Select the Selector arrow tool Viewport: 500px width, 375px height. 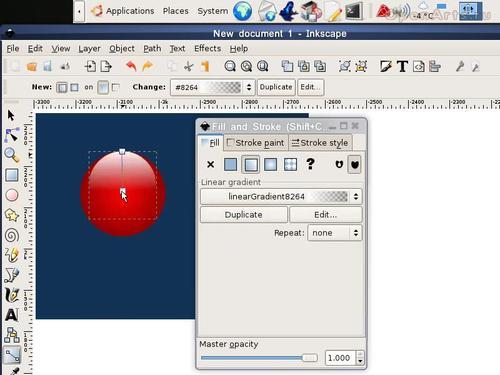[x=11, y=116]
